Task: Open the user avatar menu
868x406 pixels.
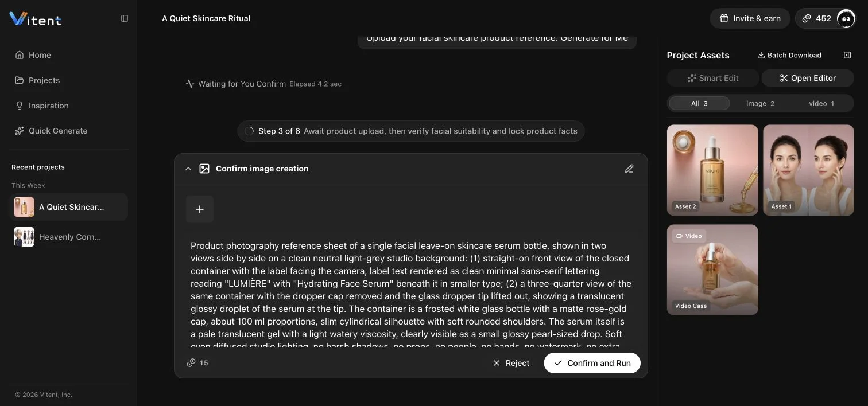Action: (x=846, y=18)
